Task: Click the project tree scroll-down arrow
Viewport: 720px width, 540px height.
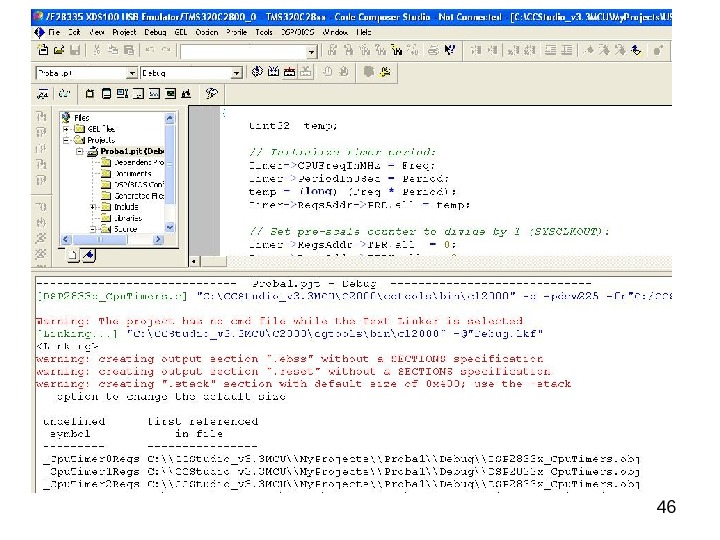Action: pyautogui.click(x=169, y=227)
